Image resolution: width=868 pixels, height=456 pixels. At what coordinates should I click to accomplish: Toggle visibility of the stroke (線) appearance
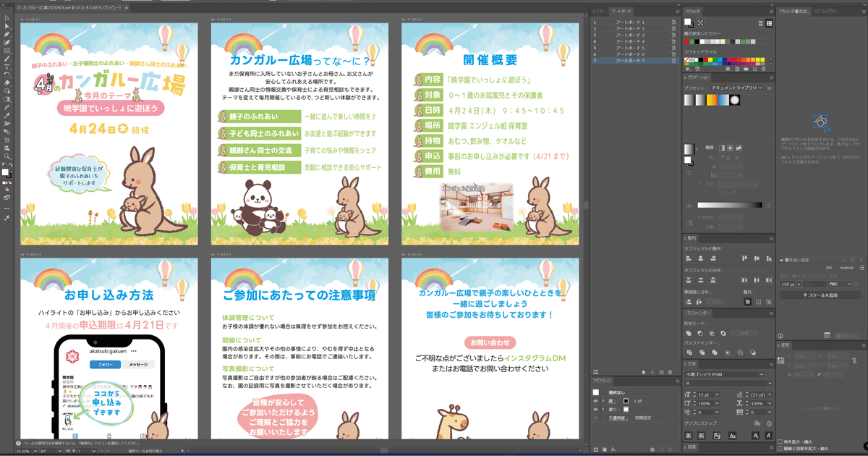pyautogui.click(x=596, y=400)
